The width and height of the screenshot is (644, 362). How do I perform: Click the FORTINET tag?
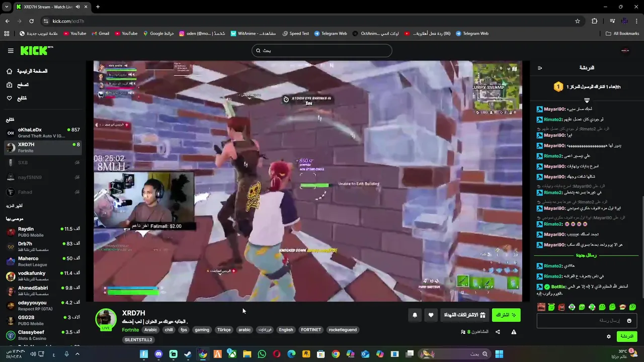311,330
